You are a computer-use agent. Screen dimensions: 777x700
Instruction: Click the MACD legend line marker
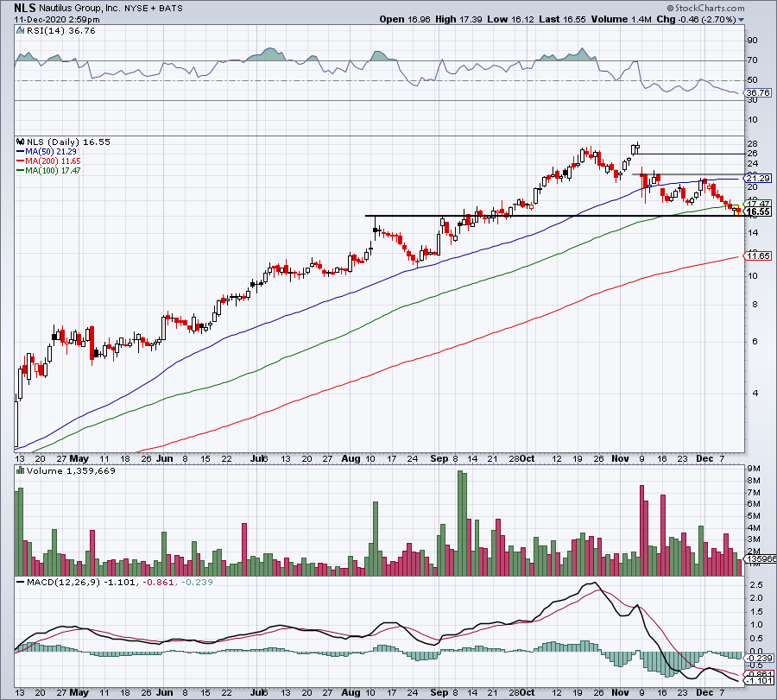[21, 582]
